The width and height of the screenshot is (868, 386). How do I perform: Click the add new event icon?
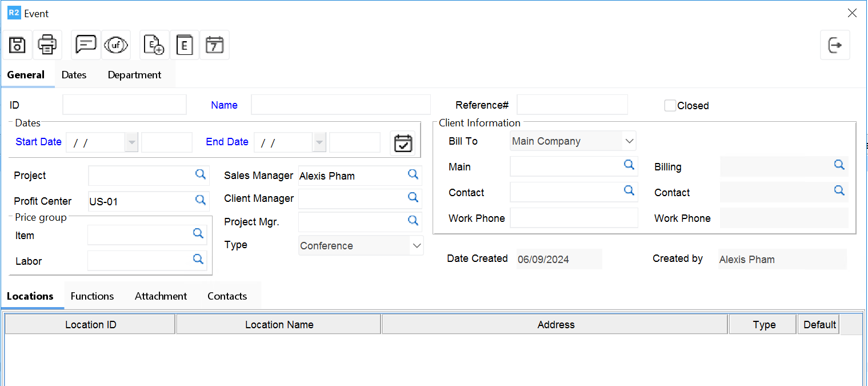pyautogui.click(x=154, y=45)
